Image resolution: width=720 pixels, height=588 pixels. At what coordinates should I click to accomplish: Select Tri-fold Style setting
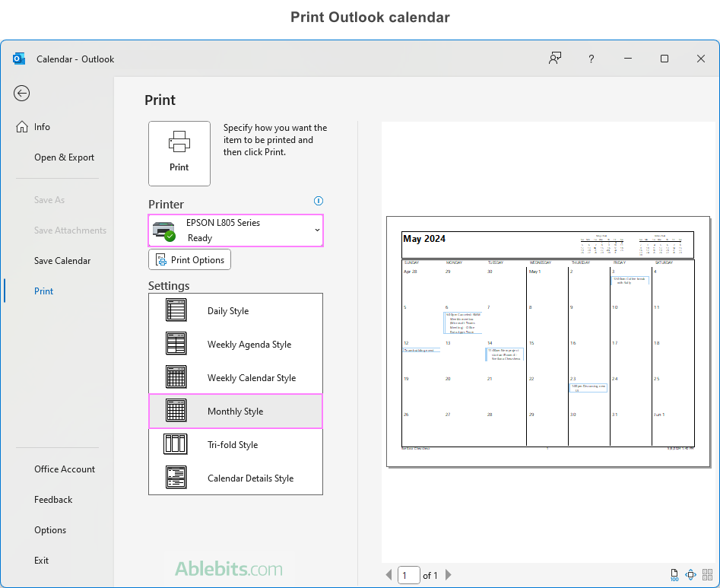tap(236, 445)
